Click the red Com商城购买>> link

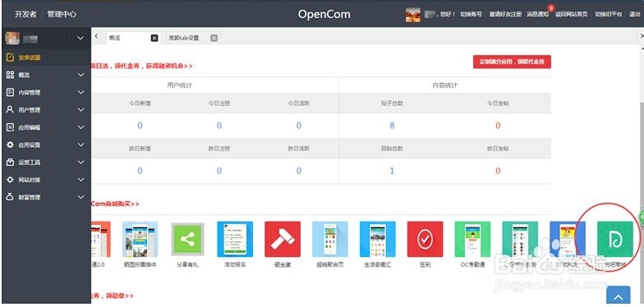(x=115, y=204)
